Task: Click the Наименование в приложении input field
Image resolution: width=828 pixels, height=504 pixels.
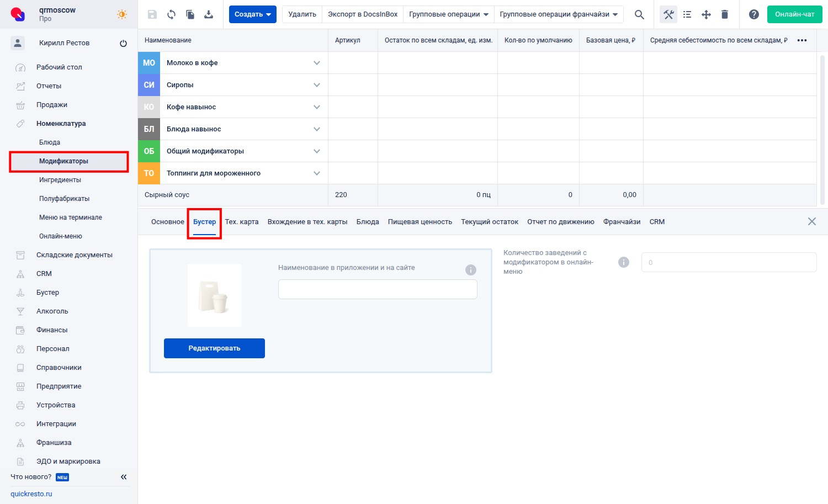Action: (x=378, y=289)
